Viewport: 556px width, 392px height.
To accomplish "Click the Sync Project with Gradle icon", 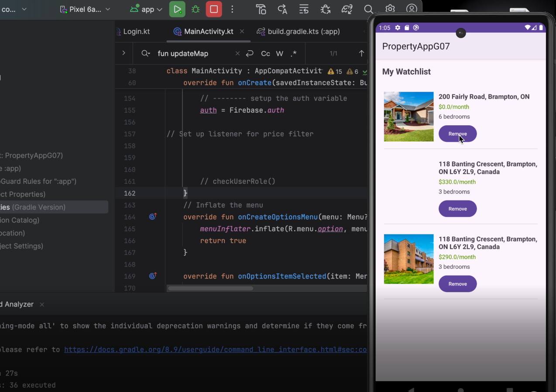I will tap(347, 9).
